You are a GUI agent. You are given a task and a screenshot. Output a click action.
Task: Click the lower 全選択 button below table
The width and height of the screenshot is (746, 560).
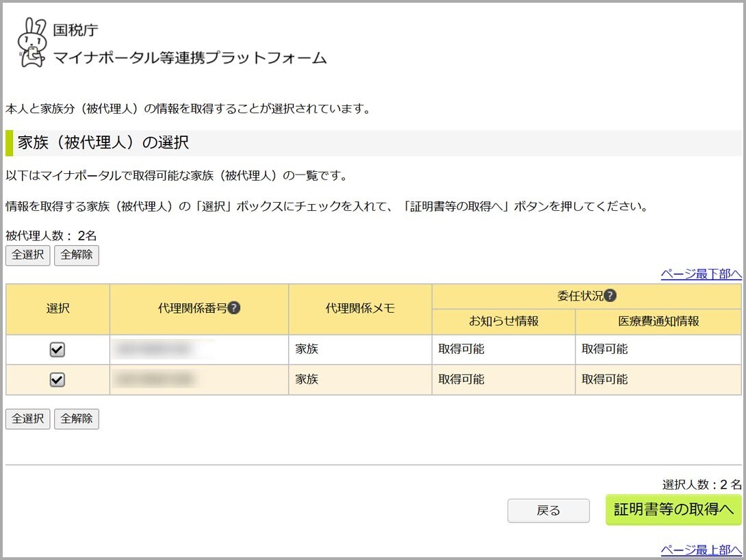27,419
